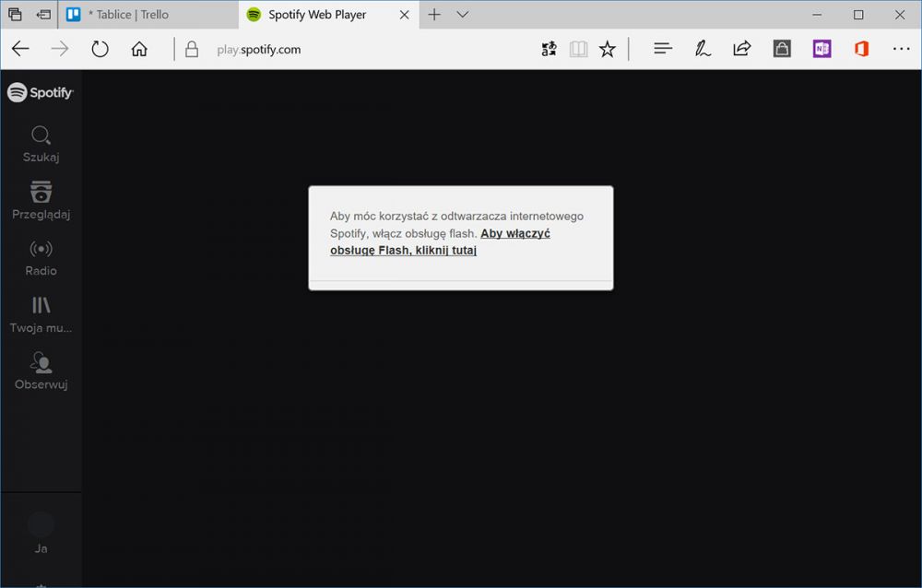Image resolution: width=922 pixels, height=588 pixels.
Task: Open the page translation icon
Action: click(x=549, y=49)
